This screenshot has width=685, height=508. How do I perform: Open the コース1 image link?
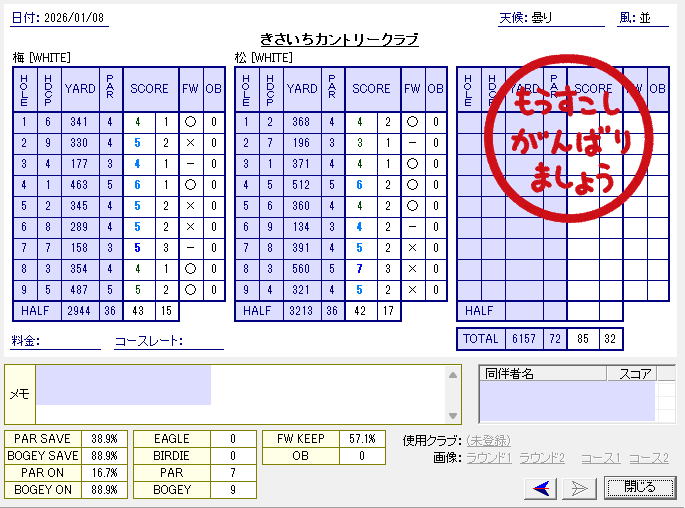pyautogui.click(x=600, y=458)
